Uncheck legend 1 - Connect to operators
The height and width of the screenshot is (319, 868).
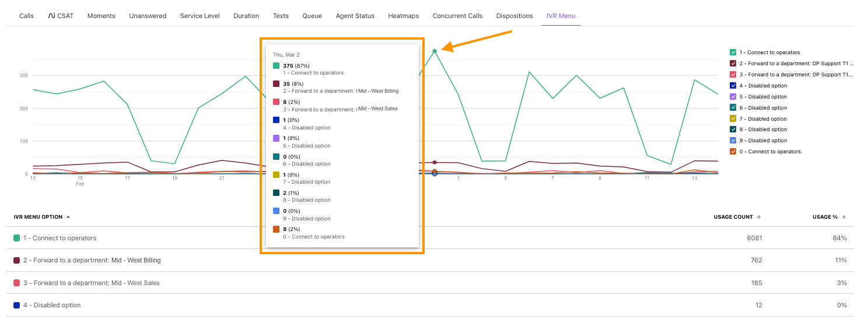[x=733, y=52]
